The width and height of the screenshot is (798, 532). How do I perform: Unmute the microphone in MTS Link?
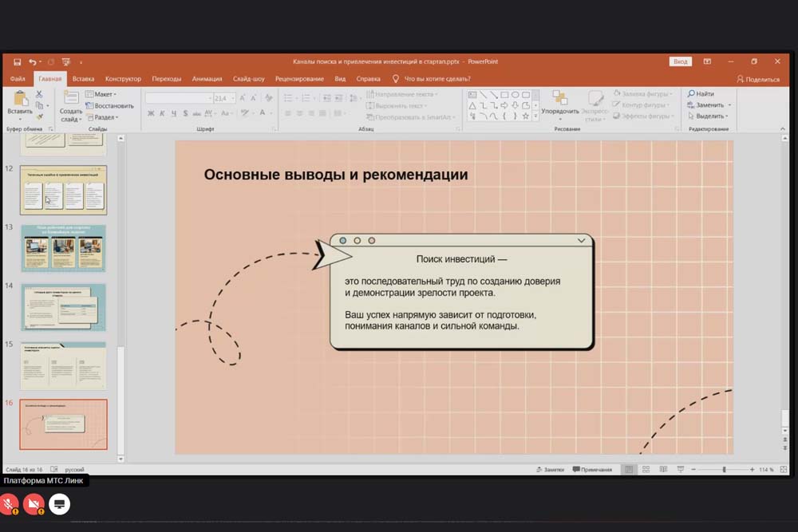10,504
